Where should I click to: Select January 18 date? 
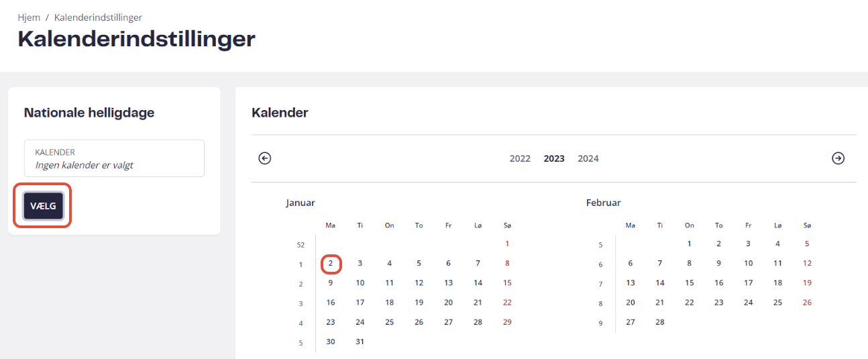coord(390,303)
